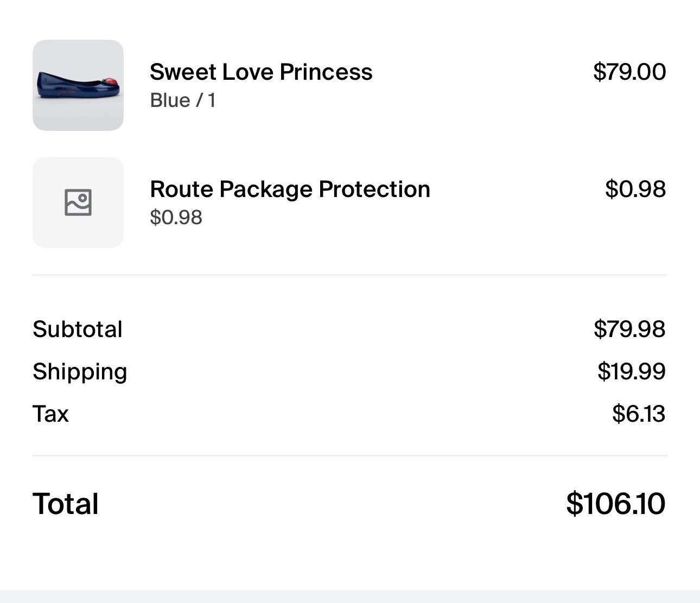Click the gray footer bar at bottom
The width and height of the screenshot is (700, 603).
pos(350,596)
